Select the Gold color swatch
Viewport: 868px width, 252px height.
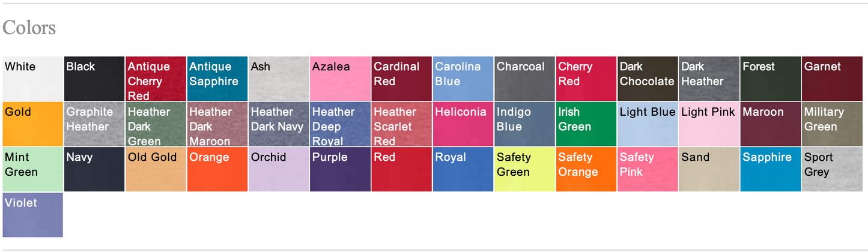[32, 124]
